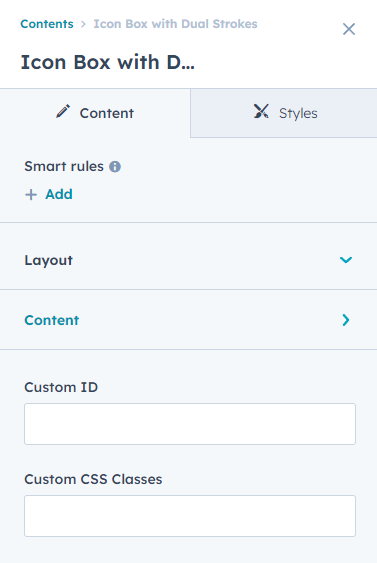This screenshot has width=377, height=563.
Task: Show the Smart rules info tooltip icon
Action: [x=115, y=167]
